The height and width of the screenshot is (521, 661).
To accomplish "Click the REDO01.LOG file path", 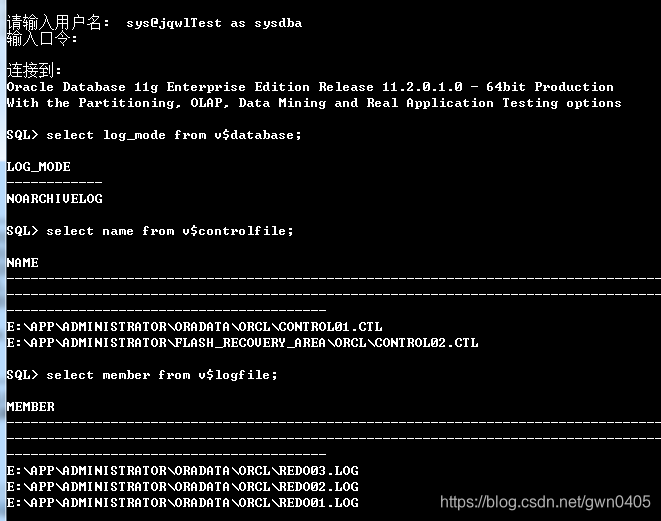I will pyautogui.click(x=183, y=503).
